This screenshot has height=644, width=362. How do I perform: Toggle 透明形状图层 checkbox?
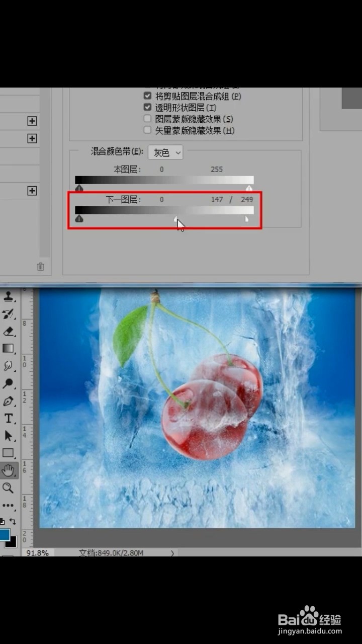point(147,107)
